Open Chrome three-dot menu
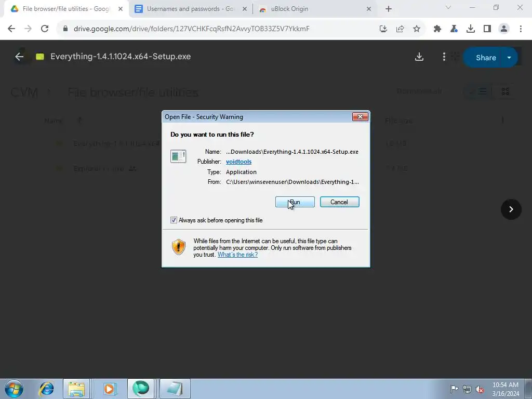Viewport: 532px width, 399px height. 521,29
